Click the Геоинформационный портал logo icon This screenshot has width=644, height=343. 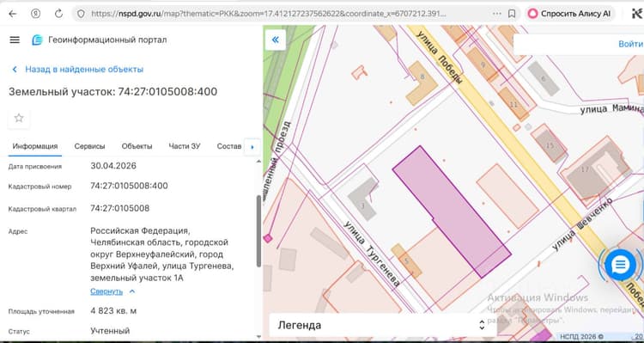click(37, 40)
